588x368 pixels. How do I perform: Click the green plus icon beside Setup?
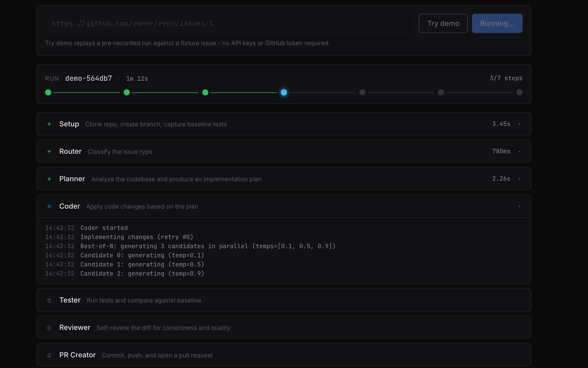(x=49, y=124)
